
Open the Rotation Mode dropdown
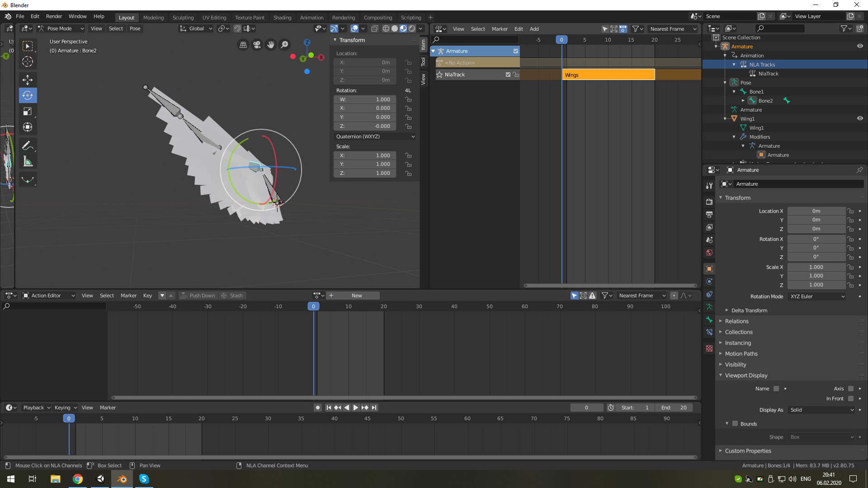tap(816, 296)
